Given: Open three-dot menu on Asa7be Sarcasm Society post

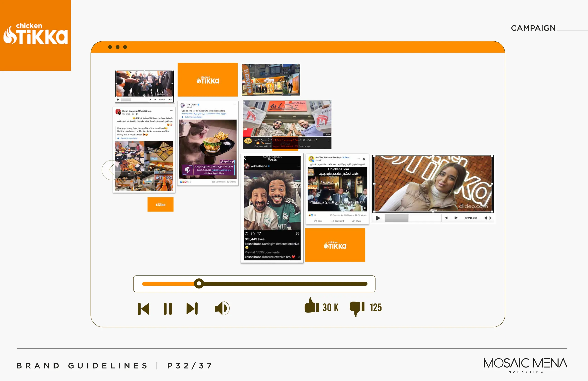Looking at the screenshot, I should coord(359,159).
